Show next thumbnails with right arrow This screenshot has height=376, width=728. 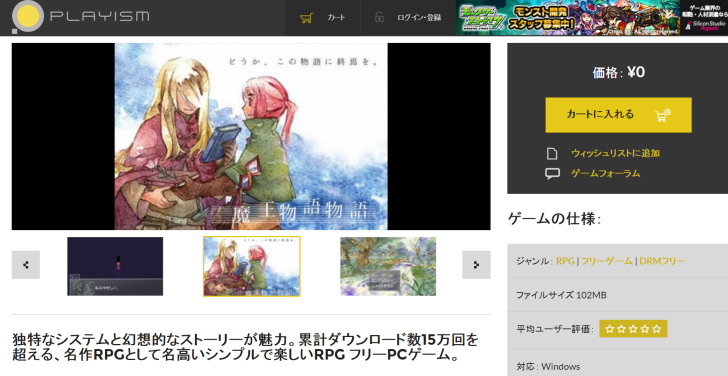tap(476, 265)
